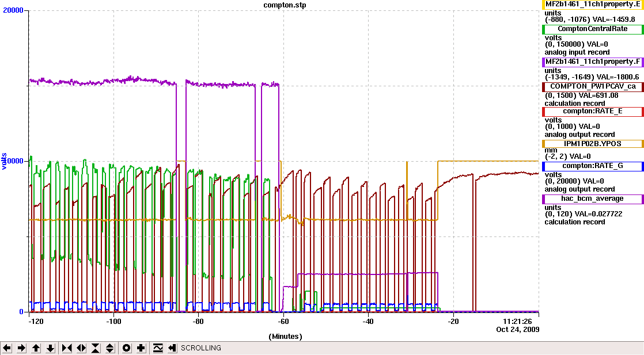Click the 20000 y-axis label
The height and width of the screenshot is (355, 644).
point(13,10)
